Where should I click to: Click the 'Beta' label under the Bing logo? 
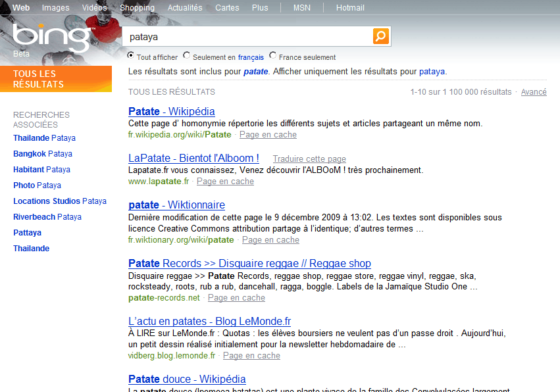[x=22, y=54]
